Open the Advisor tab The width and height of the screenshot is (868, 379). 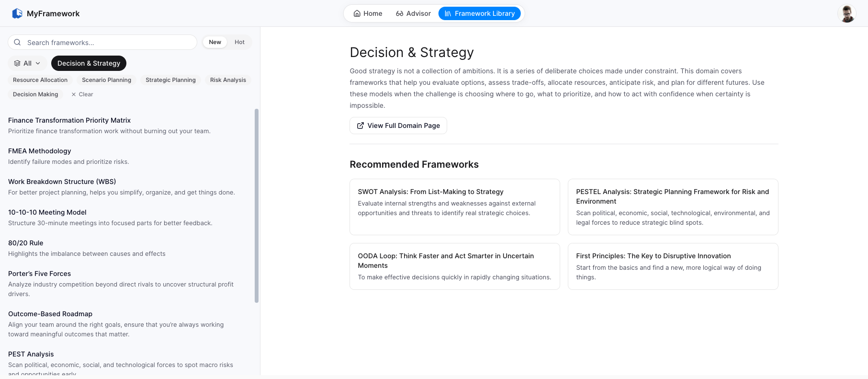pos(413,13)
